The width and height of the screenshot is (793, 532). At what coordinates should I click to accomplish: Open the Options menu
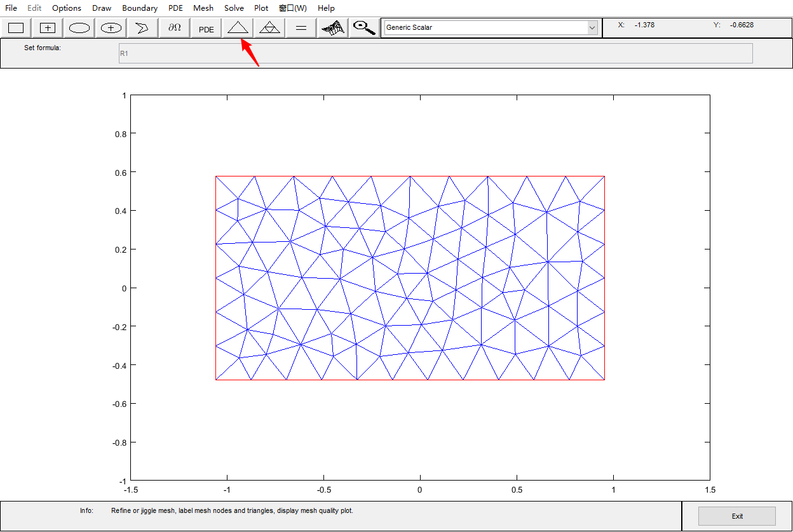point(67,8)
